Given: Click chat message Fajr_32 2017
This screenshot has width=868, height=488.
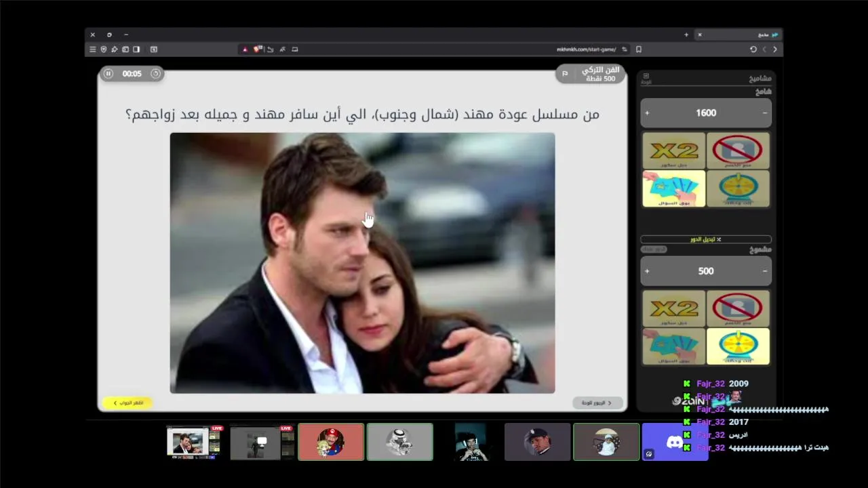Looking at the screenshot, I should pyautogui.click(x=716, y=422).
